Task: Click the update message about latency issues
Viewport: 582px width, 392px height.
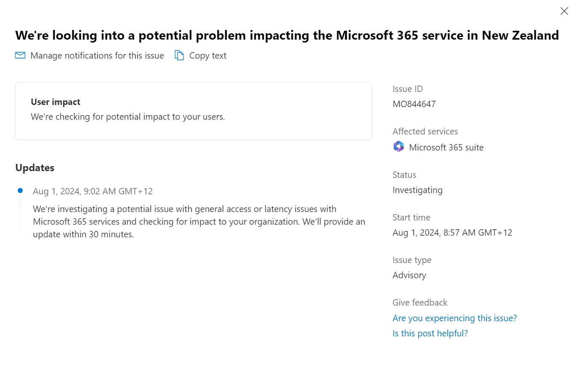Action: (199, 222)
